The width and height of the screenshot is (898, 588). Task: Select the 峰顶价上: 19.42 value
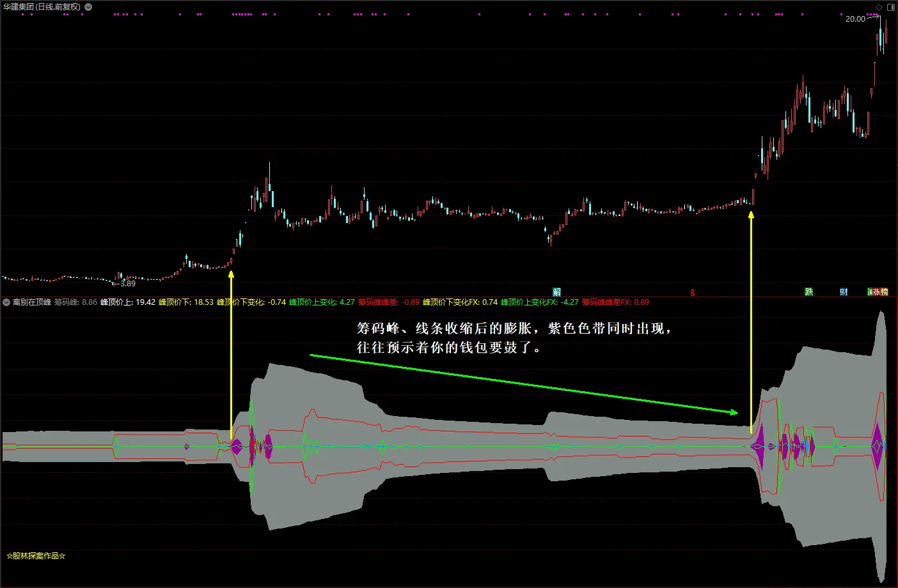128,302
